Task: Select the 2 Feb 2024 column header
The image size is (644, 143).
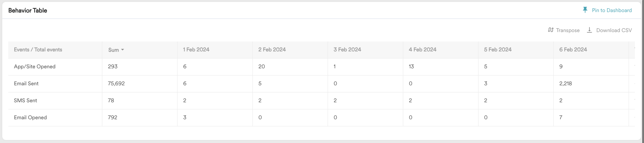Action: point(272,49)
